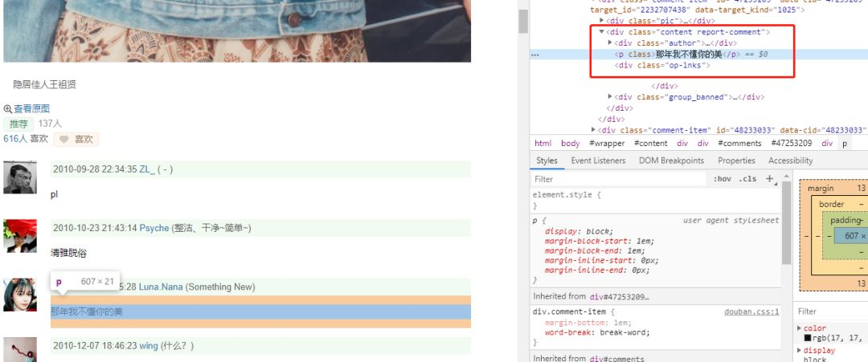Expand the group_banned div node
Viewport: 868px width, 362px height.
point(610,96)
